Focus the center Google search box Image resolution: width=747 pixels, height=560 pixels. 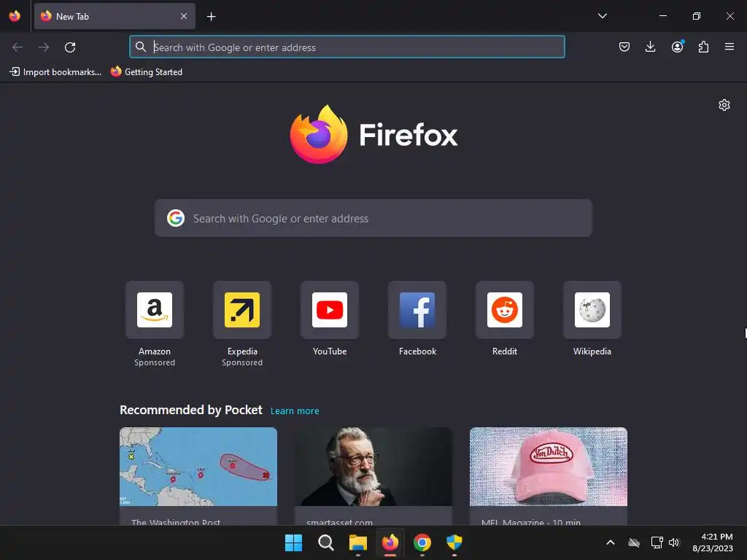[x=373, y=218]
